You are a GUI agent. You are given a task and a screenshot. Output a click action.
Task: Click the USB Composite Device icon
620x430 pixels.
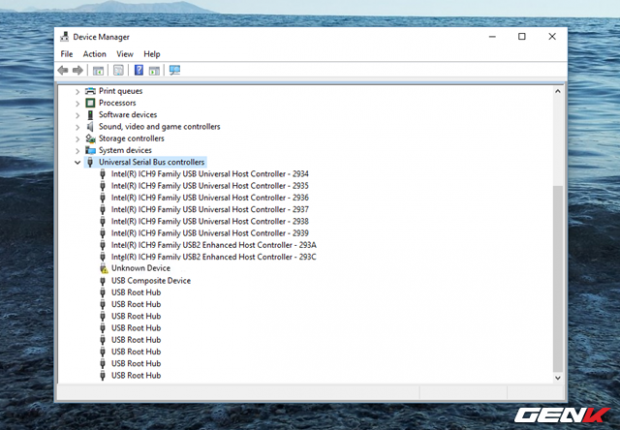(103, 281)
